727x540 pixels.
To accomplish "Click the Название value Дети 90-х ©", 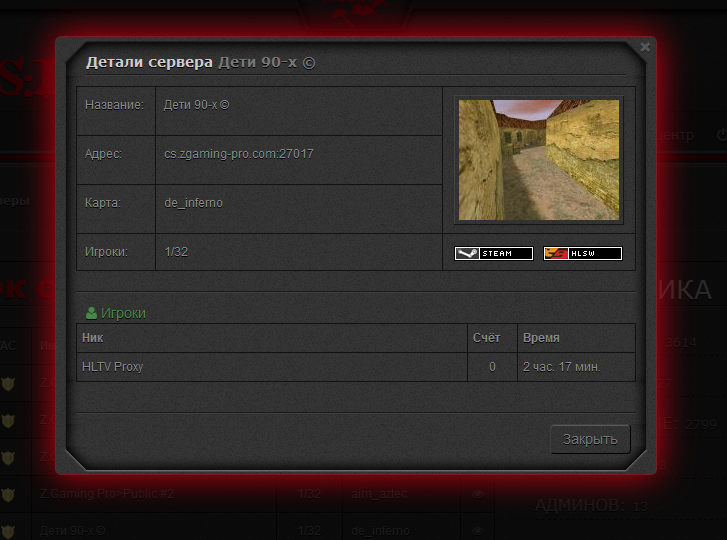I will [x=197, y=105].
